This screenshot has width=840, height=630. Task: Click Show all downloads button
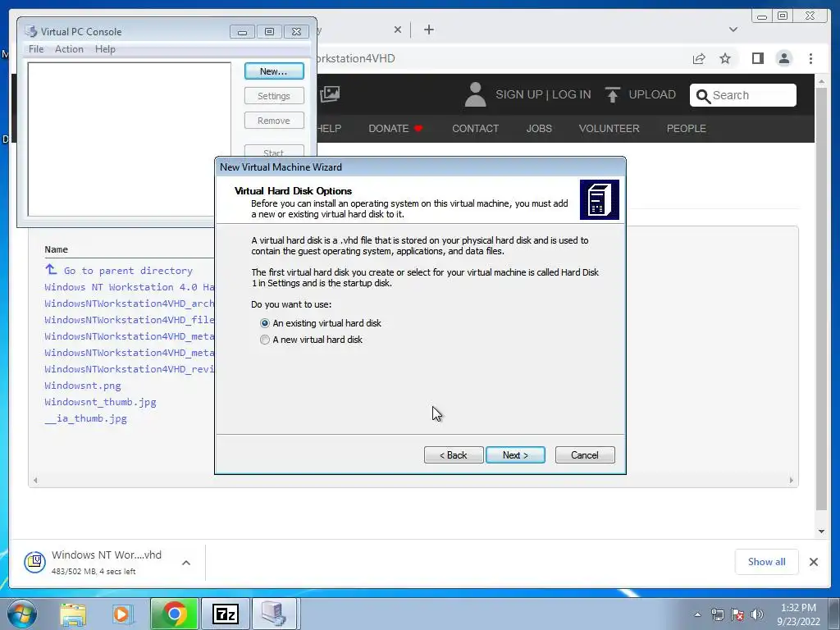(x=767, y=561)
